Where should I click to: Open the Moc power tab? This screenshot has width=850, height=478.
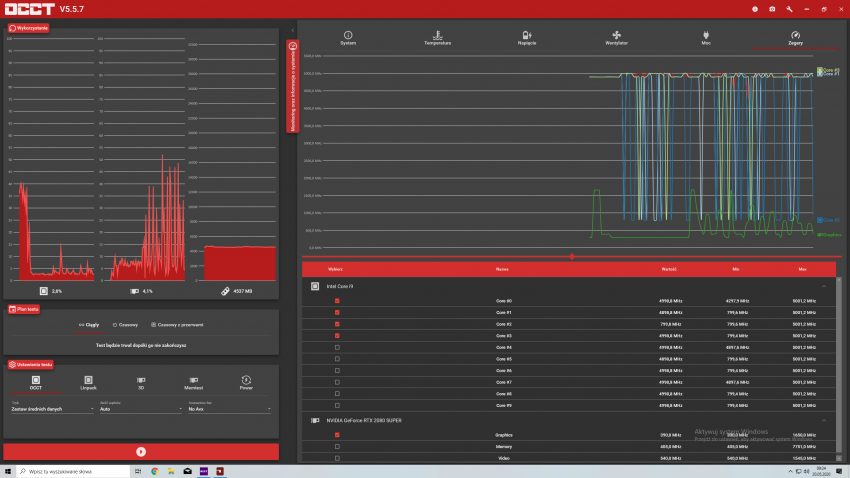tap(706, 38)
